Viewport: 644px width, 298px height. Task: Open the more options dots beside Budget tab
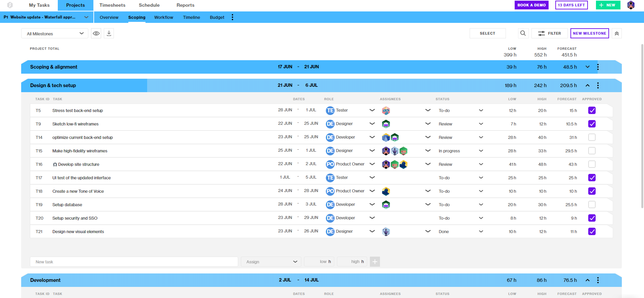coord(232,17)
